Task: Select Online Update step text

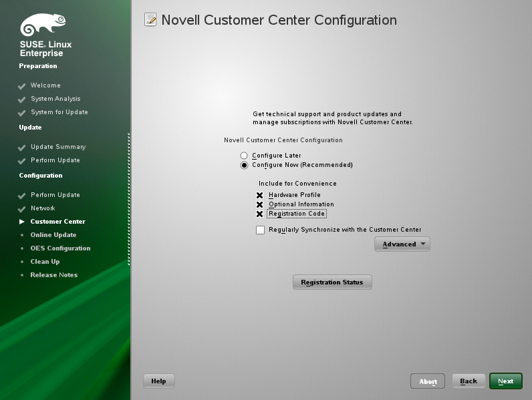Action: [53, 235]
